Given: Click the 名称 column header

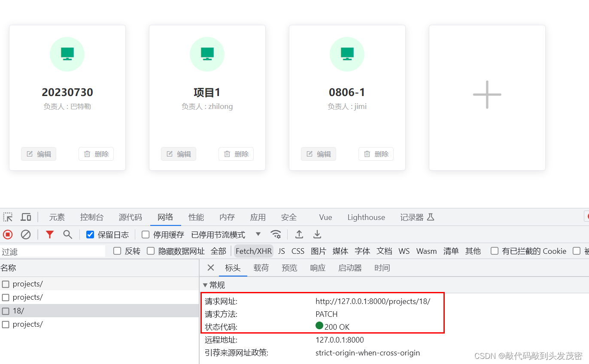Looking at the screenshot, I should point(100,268).
